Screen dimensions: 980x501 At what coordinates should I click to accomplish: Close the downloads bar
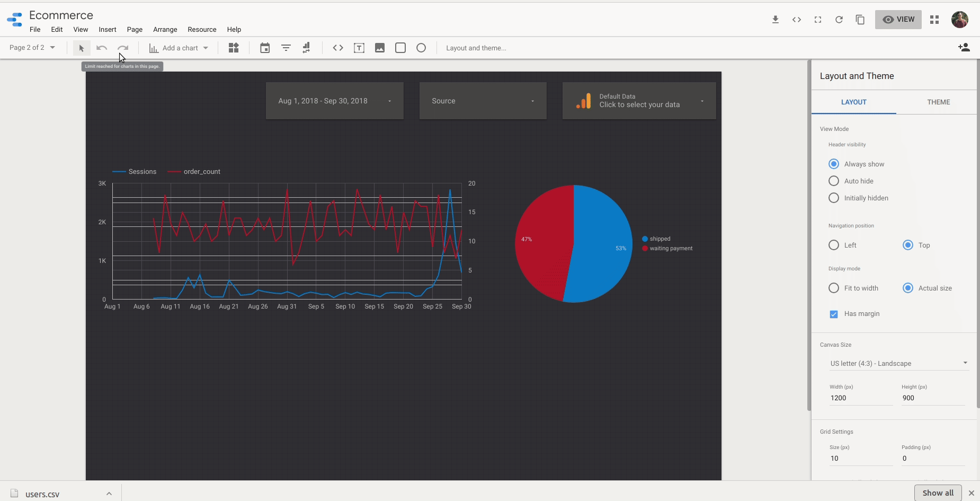point(972,493)
